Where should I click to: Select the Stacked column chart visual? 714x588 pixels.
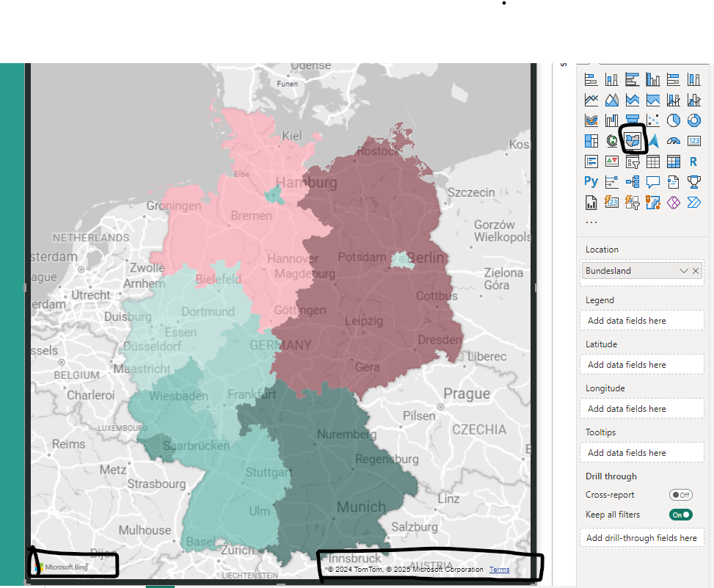tap(611, 80)
